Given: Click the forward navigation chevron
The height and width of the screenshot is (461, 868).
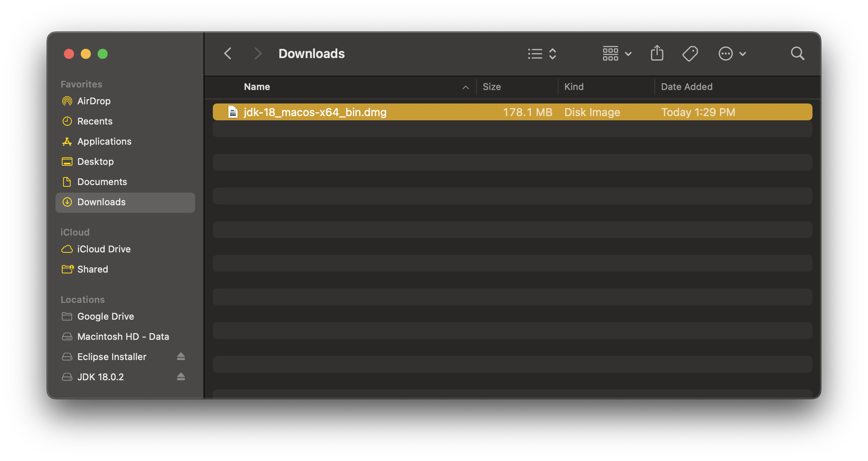Looking at the screenshot, I should (258, 53).
